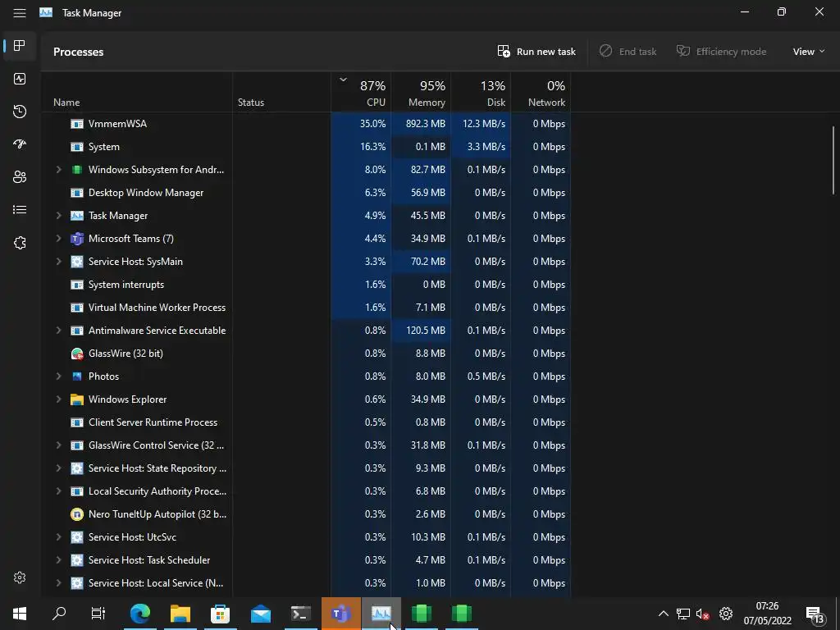840x630 pixels.
Task: Expand the Windows Subsystem for Android row
Action: tap(58, 169)
